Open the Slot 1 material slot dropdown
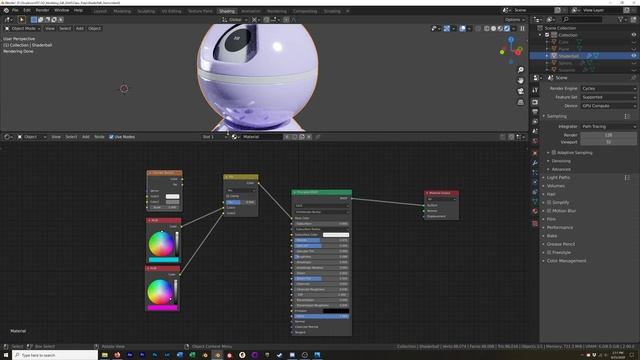Viewport: 640px width, 360px height. pos(215,137)
